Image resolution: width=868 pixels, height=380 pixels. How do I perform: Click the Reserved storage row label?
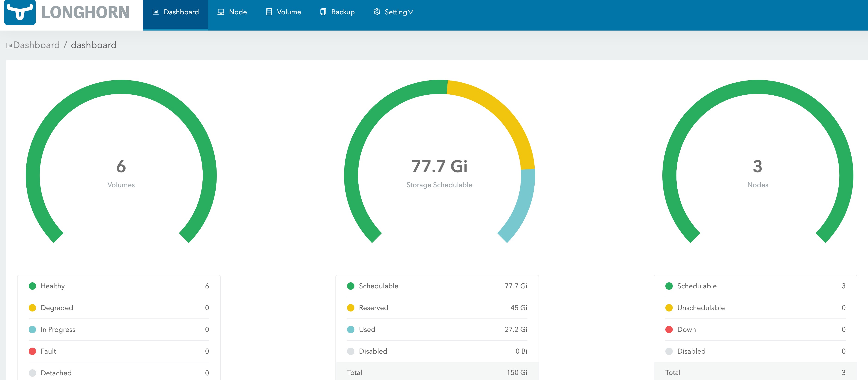tap(373, 308)
